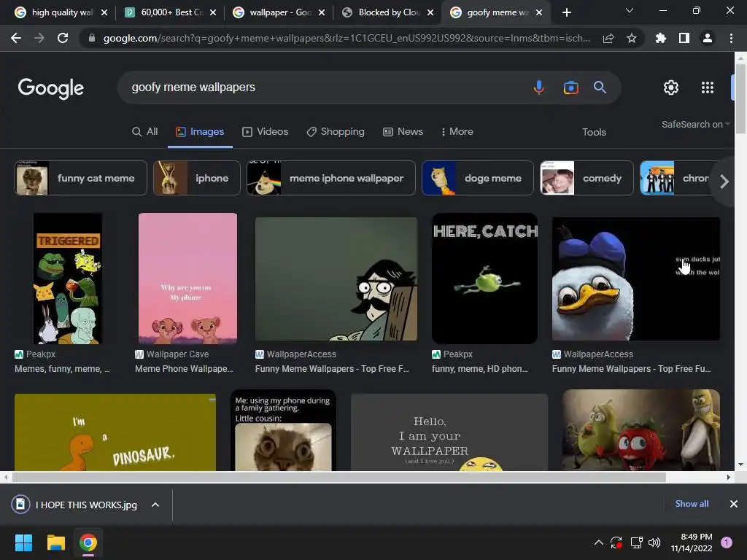Open the mustached man reading meme image
Screen dimensions: 747x560
336,279
